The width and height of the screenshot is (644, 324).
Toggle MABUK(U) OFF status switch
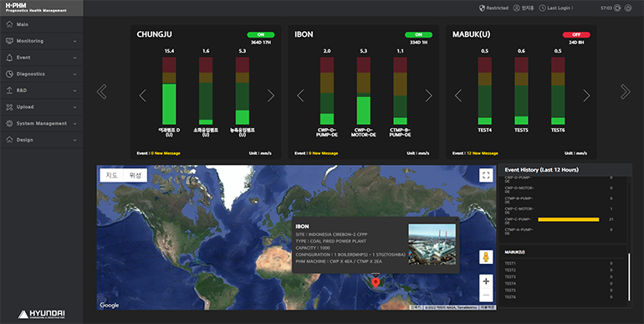click(x=576, y=34)
